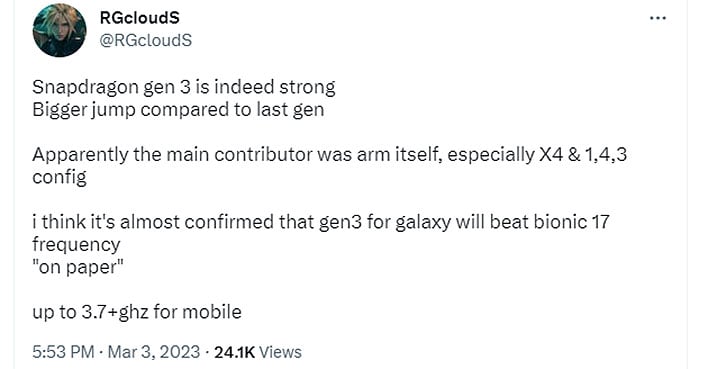Click the line starting 'Apparently the main contributor'
708x369 pixels.
pyautogui.click(x=330, y=155)
